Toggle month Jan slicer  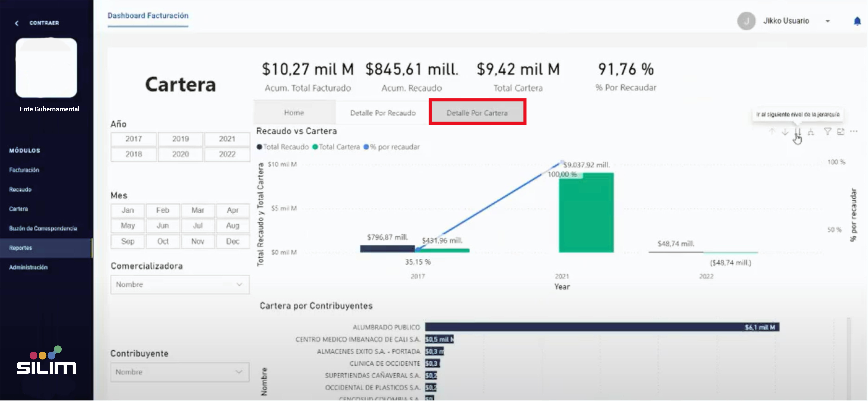[x=128, y=210]
